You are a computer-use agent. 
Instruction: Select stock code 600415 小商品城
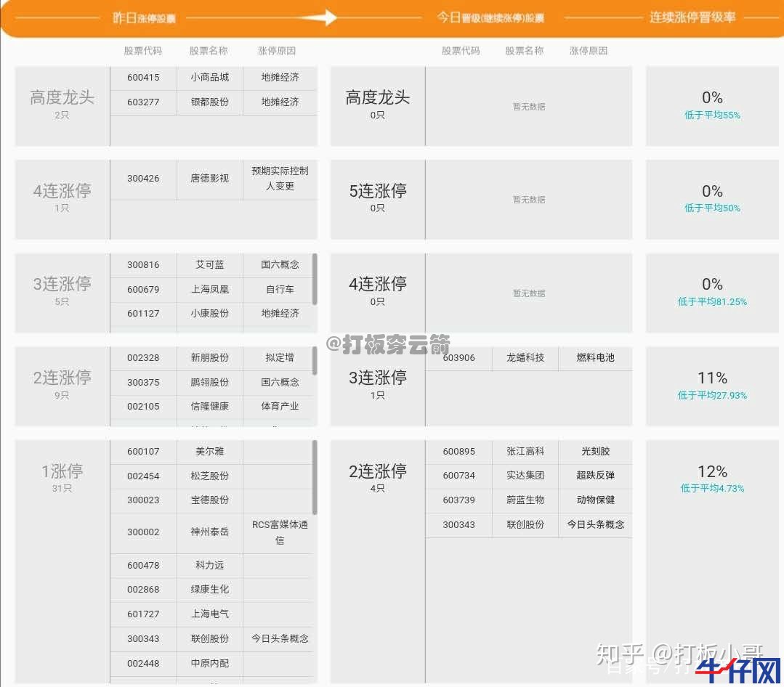143,78
